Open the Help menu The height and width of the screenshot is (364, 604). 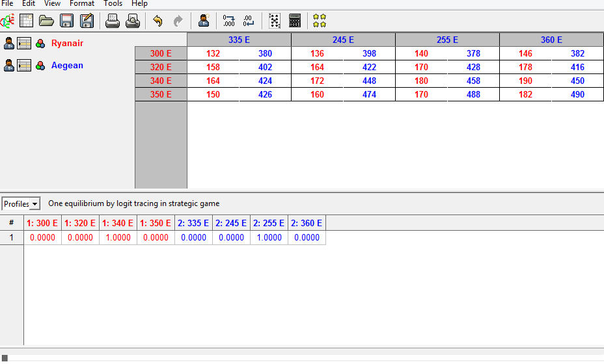pos(139,3)
